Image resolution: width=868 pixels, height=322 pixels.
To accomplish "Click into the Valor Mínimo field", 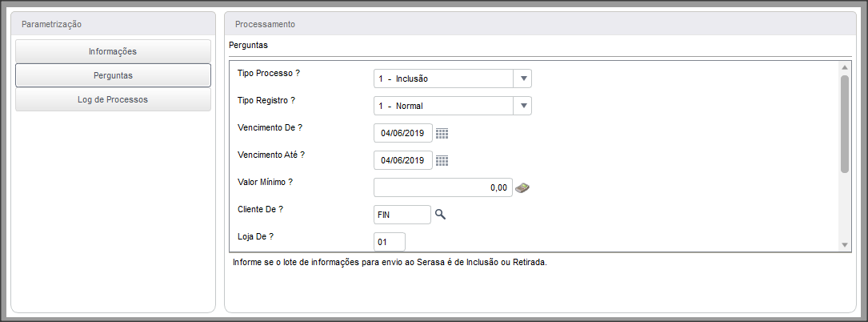I will 442,187.
